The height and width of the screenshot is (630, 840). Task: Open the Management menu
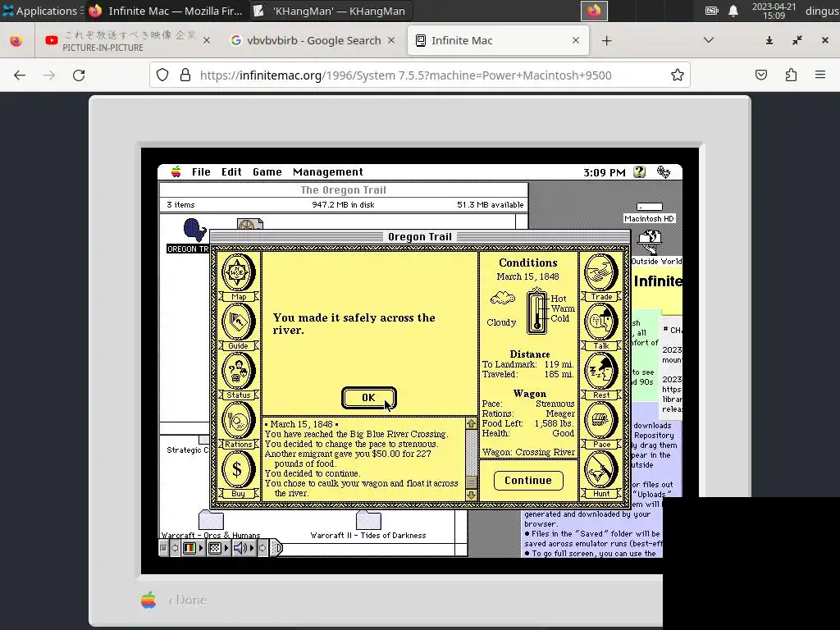point(328,172)
